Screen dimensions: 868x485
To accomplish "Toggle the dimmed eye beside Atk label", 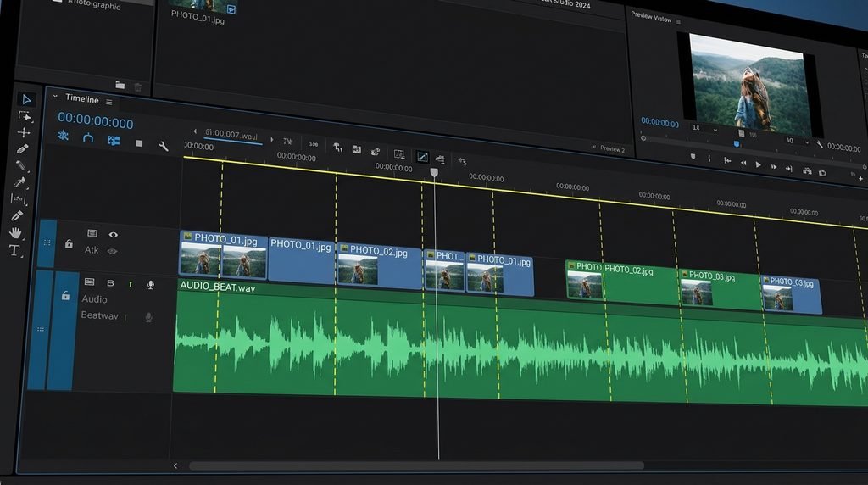I will point(112,251).
